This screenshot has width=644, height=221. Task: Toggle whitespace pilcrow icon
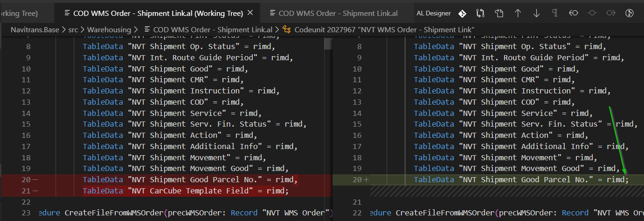(554, 13)
